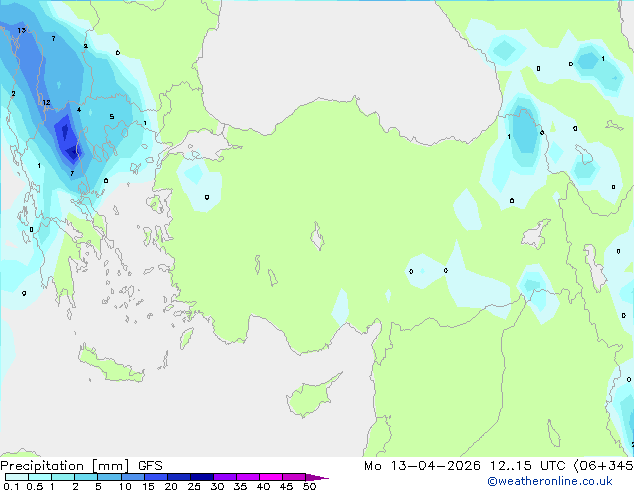Click the legend label '0.1'
This screenshot has height=490, width=634.
[x=11, y=486]
